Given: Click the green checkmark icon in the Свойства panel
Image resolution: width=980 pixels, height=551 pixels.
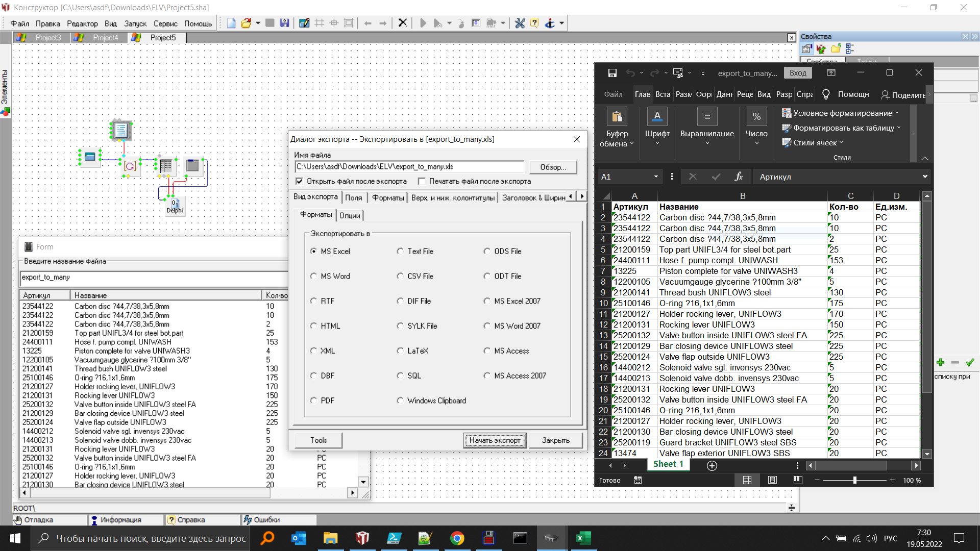Looking at the screenshot, I should click(970, 362).
